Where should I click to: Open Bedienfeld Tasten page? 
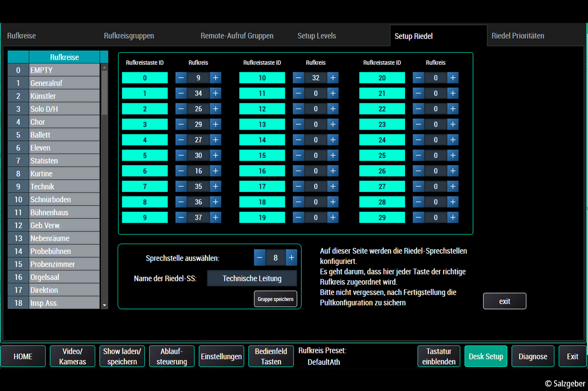[x=271, y=357]
